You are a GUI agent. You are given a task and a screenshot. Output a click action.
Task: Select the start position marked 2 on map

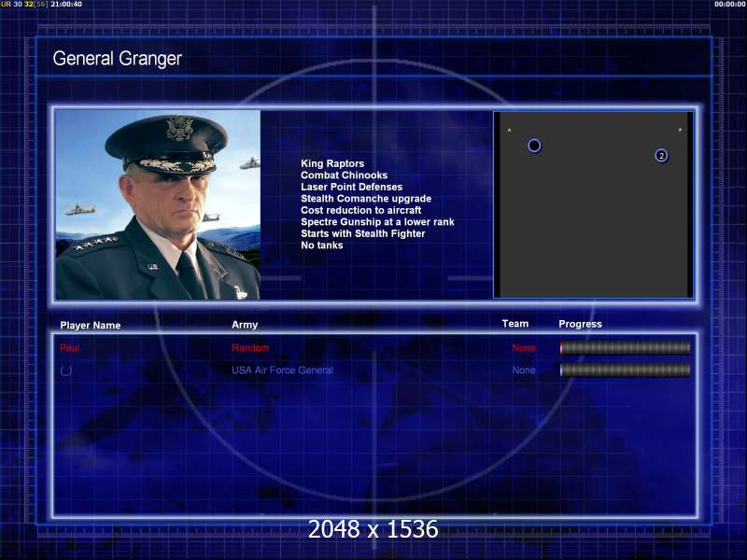pos(661,155)
